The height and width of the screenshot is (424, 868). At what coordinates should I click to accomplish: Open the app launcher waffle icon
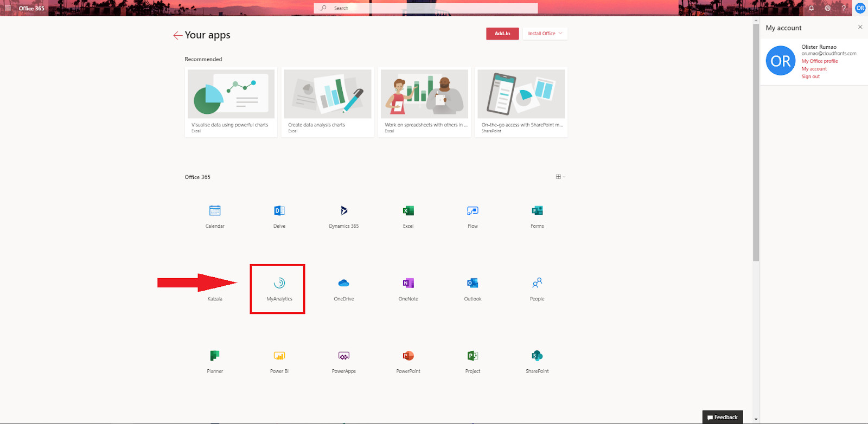click(x=8, y=8)
